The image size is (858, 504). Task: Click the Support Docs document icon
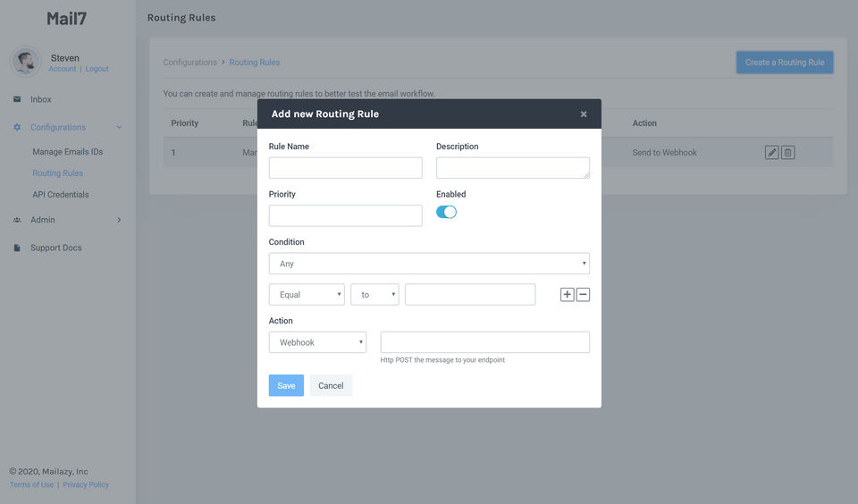click(x=17, y=248)
